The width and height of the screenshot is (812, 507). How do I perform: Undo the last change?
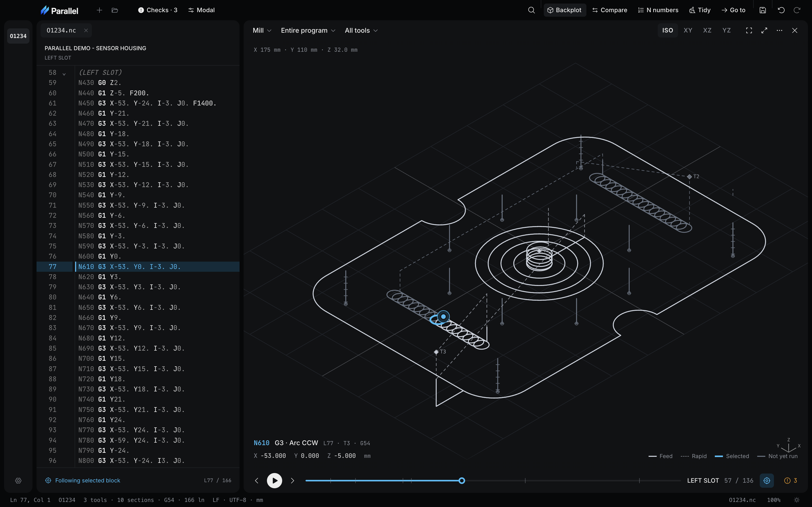click(x=781, y=10)
